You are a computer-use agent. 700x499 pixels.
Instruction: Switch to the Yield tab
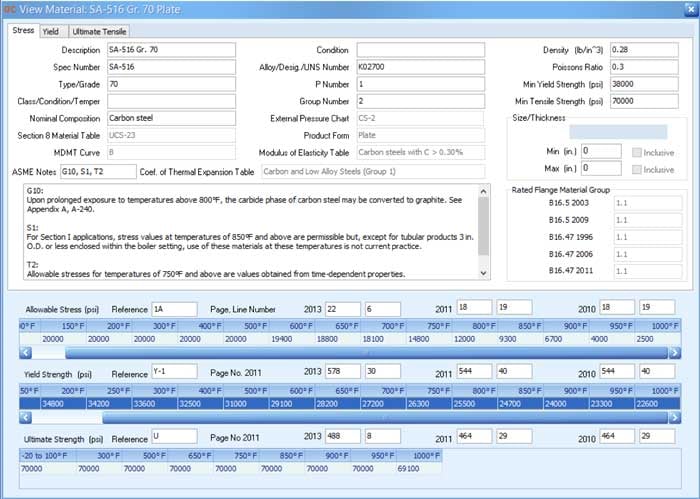(x=50, y=31)
